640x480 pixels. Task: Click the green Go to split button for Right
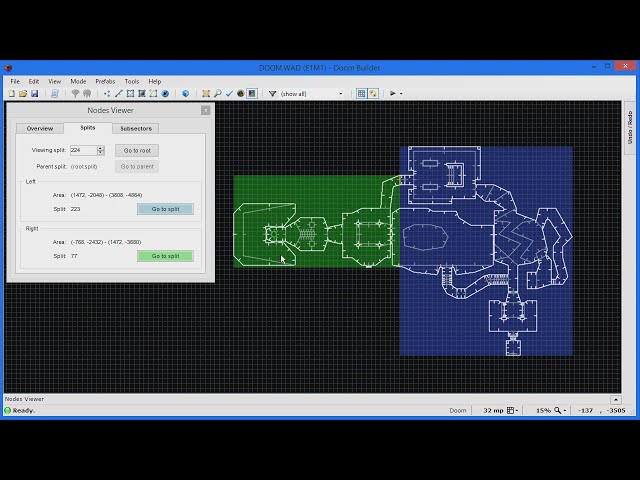pos(165,256)
